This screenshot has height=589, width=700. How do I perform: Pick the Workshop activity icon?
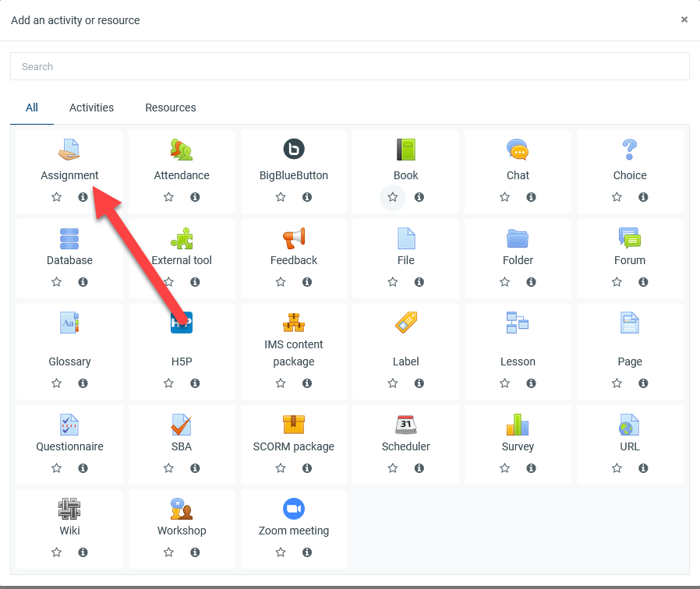[182, 509]
